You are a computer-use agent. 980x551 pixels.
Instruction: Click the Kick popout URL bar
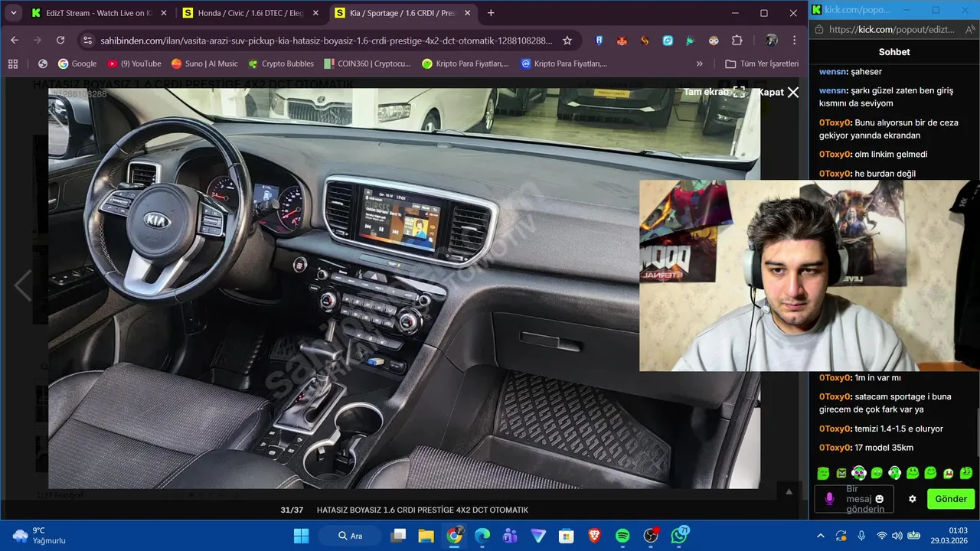893,29
